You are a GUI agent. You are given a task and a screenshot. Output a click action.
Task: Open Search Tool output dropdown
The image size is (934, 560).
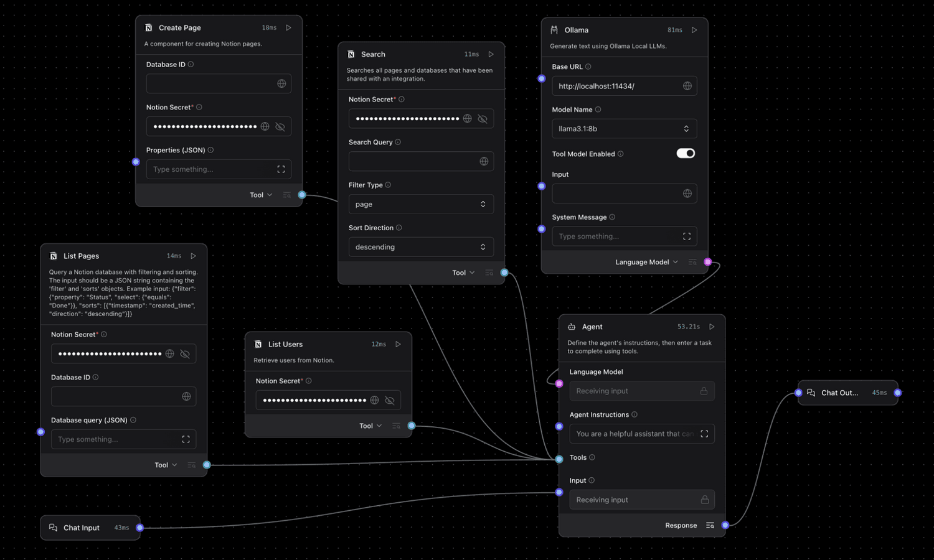[x=464, y=273]
